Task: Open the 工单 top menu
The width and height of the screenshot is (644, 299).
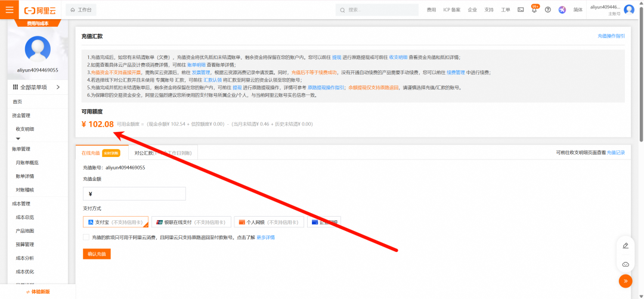Action: [x=506, y=10]
